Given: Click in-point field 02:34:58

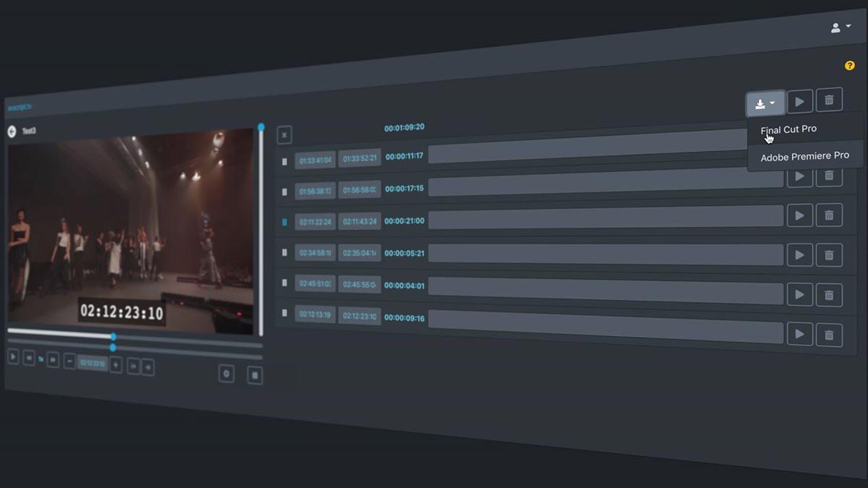Looking at the screenshot, I should [315, 253].
